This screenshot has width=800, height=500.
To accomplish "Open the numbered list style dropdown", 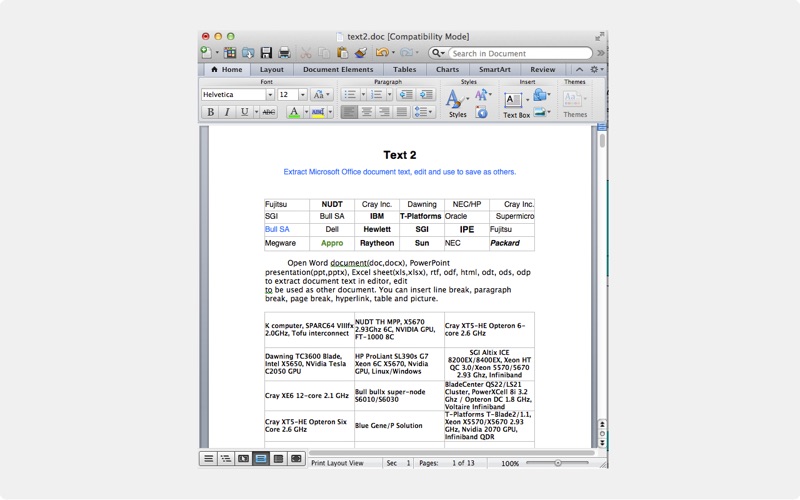I will pos(389,94).
